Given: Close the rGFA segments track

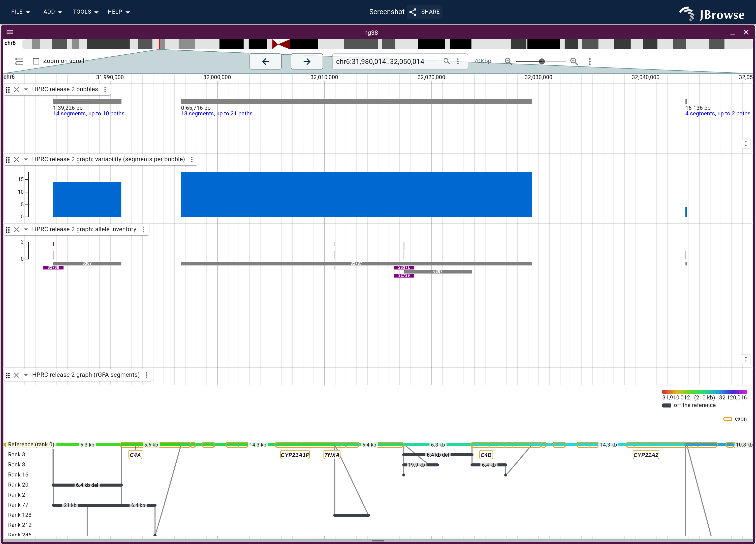Looking at the screenshot, I should (16, 375).
